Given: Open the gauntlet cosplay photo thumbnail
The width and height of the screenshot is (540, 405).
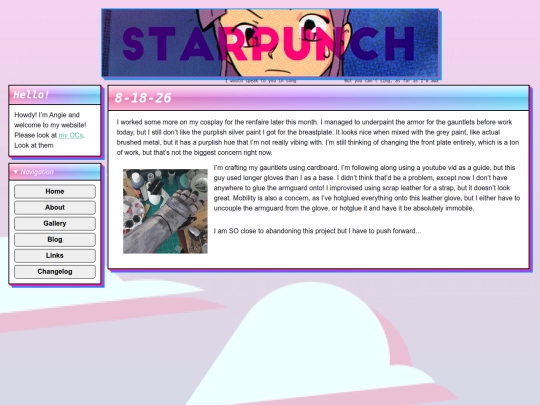Looking at the screenshot, I should tap(165, 211).
